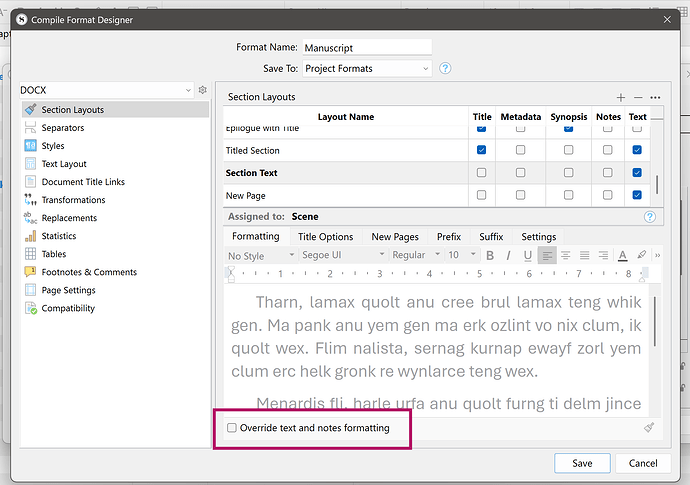Screen dimensions: 690x485
Task: Toggle italic formatting in the toolbar
Action: [509, 255]
